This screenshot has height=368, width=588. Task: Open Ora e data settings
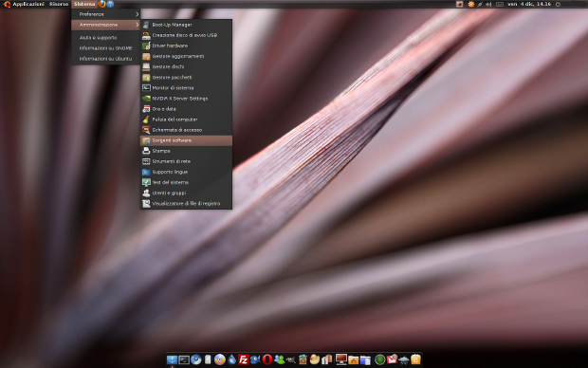(x=187, y=109)
